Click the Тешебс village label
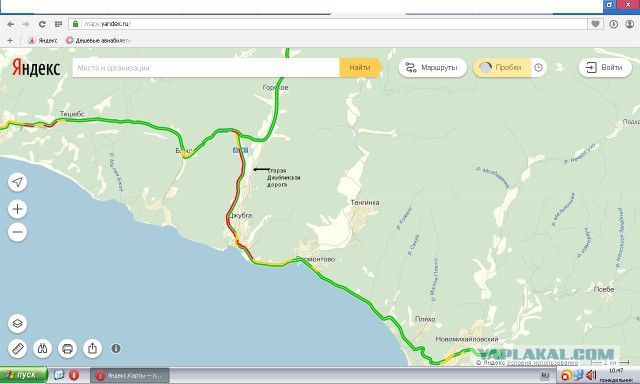 pos(72,114)
